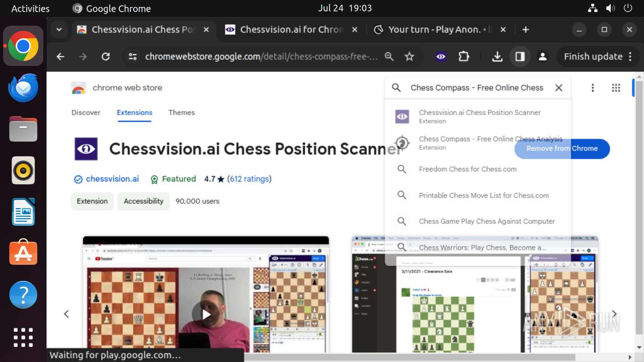Open the Google apps grid
This screenshot has width=644, height=362.
(x=616, y=88)
